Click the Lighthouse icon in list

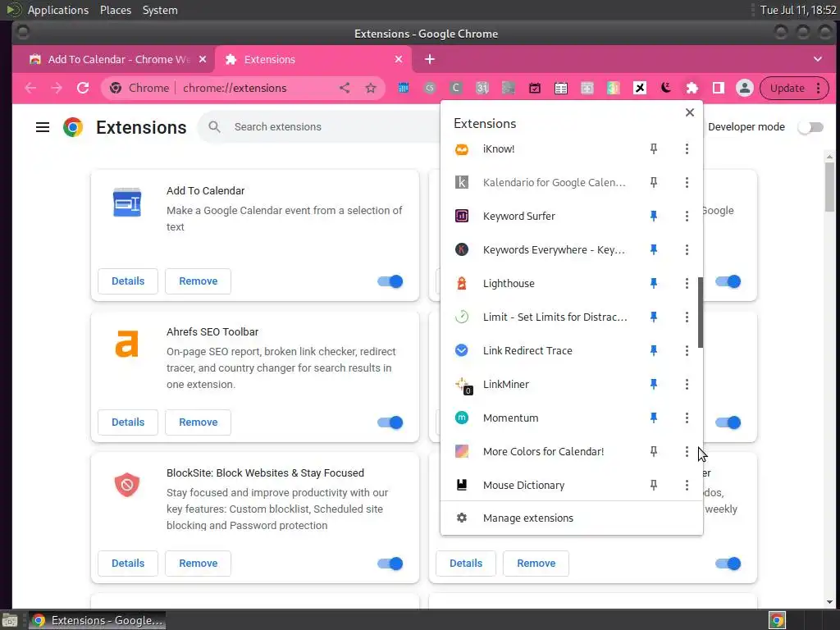pyautogui.click(x=461, y=283)
